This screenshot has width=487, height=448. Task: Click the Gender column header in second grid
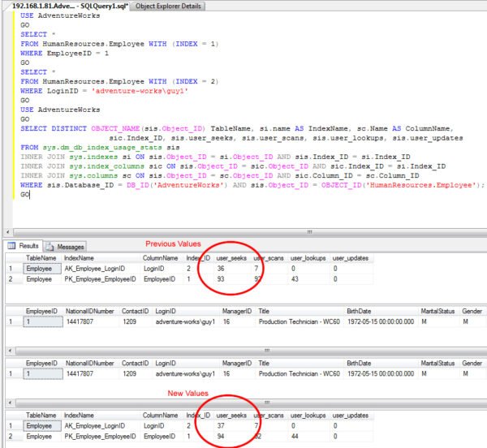(x=472, y=311)
